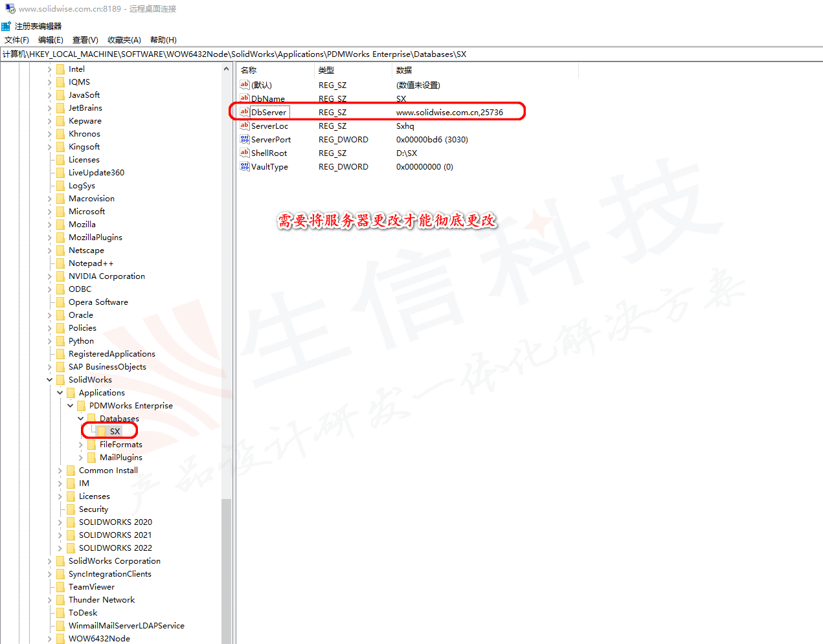Image resolution: width=823 pixels, height=644 pixels.
Task: Open the 收藏夹(A) favorites menu
Action: coord(124,40)
